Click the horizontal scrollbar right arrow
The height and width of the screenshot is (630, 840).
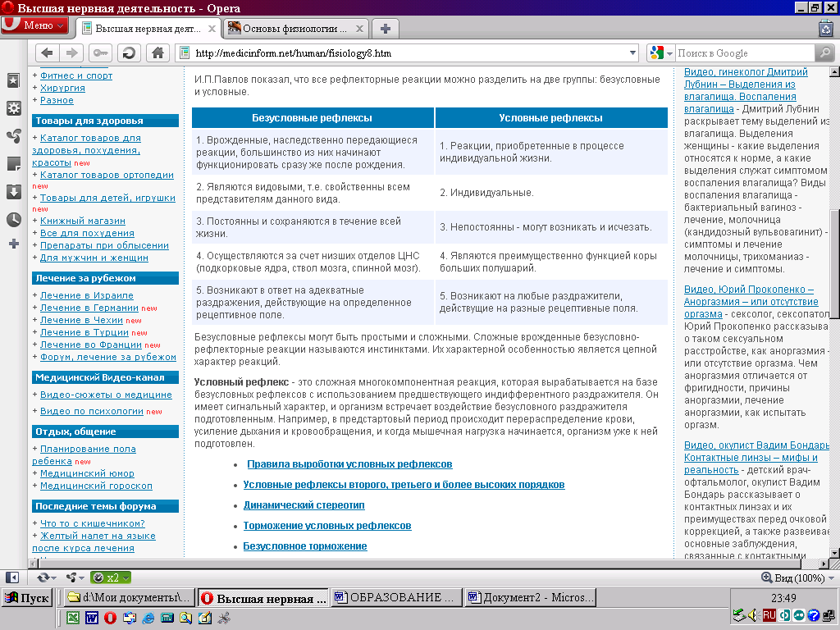click(824, 564)
